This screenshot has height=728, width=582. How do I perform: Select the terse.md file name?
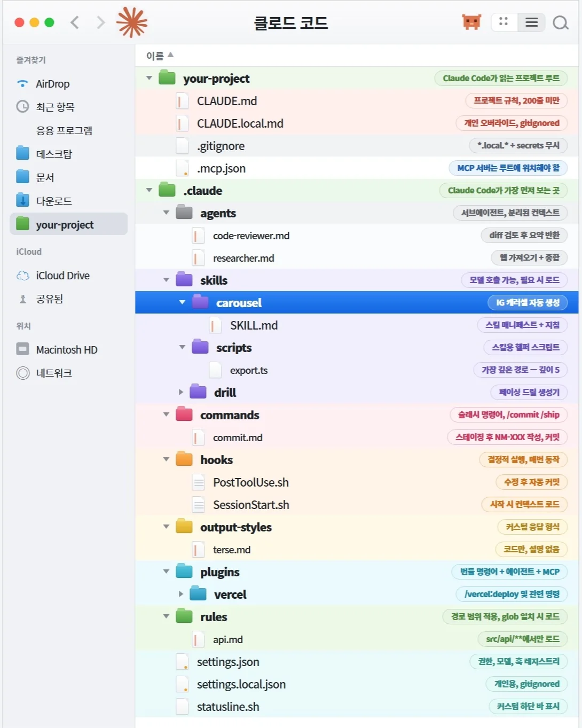232,550
